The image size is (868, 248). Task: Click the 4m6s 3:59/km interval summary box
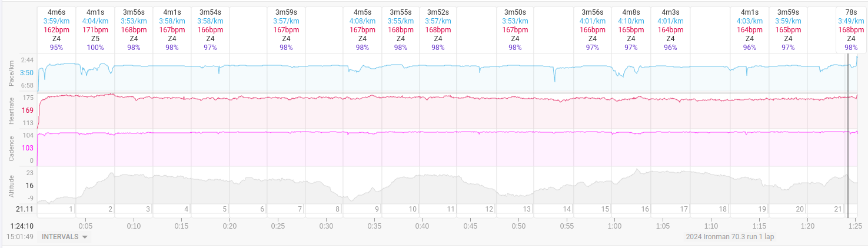click(x=56, y=29)
